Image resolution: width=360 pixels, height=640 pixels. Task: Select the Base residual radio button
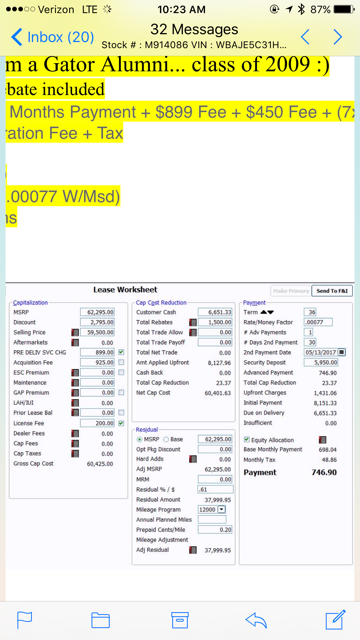[166, 440]
